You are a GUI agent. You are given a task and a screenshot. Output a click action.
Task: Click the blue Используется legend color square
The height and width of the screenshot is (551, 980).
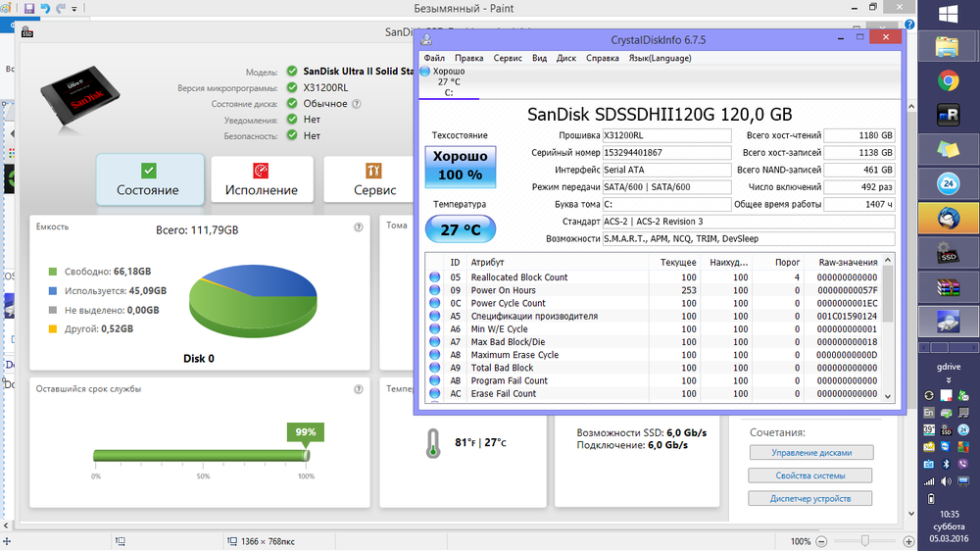(x=53, y=291)
